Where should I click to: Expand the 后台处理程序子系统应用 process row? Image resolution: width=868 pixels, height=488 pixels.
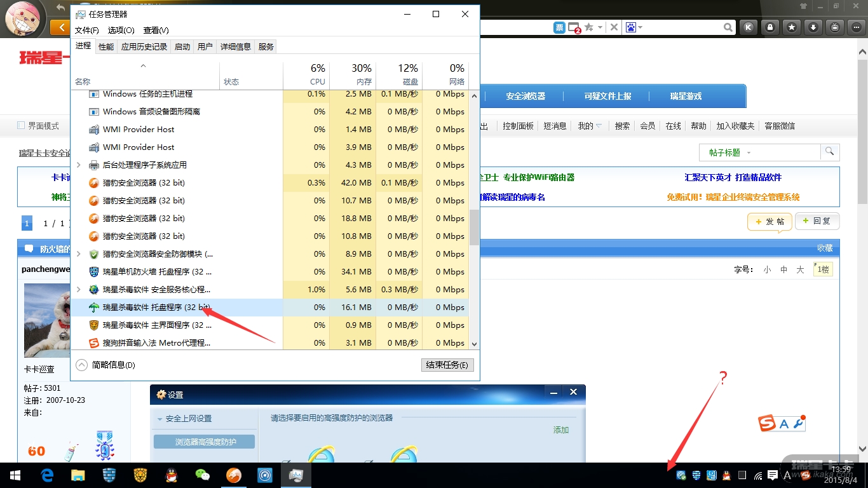(79, 165)
